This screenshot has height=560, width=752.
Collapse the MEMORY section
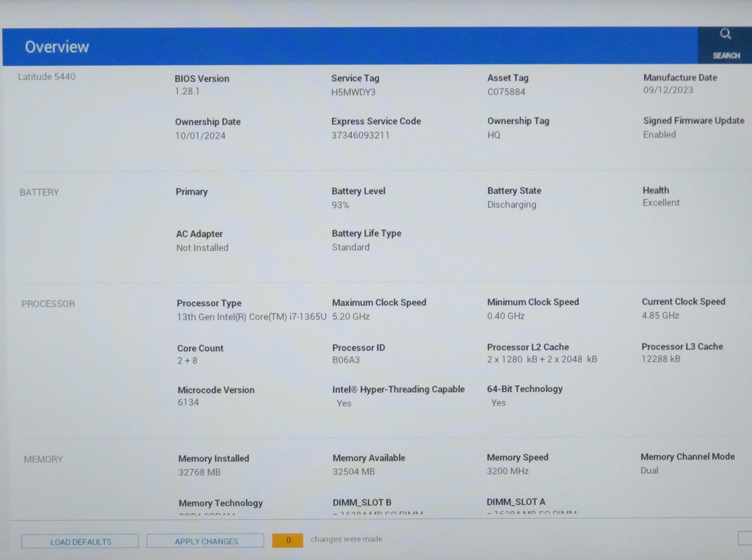[43, 459]
